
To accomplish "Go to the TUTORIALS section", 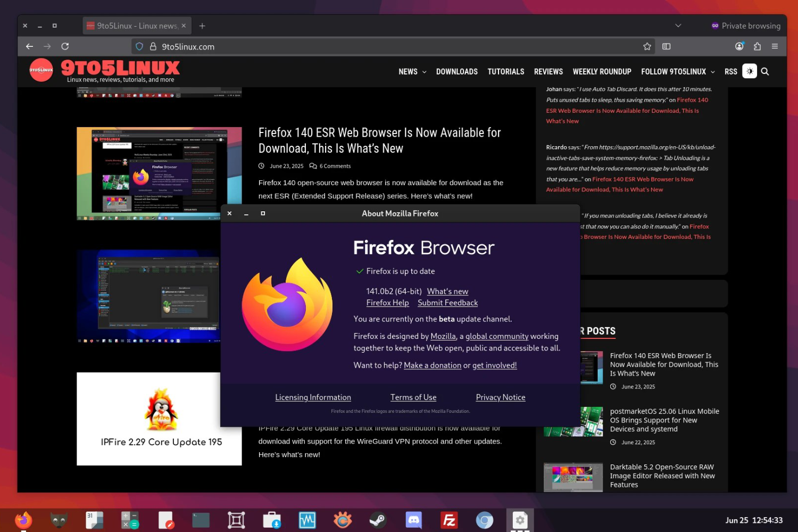I will click(x=506, y=72).
